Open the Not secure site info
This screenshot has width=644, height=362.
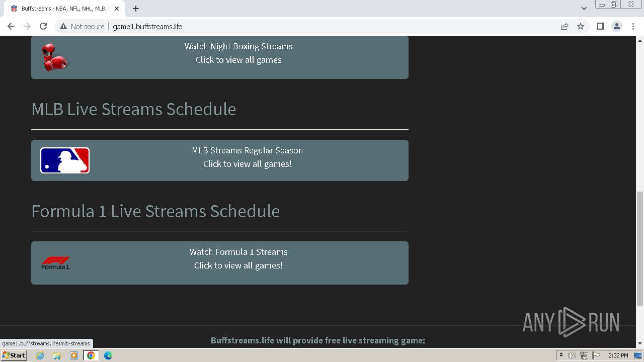tap(82, 26)
